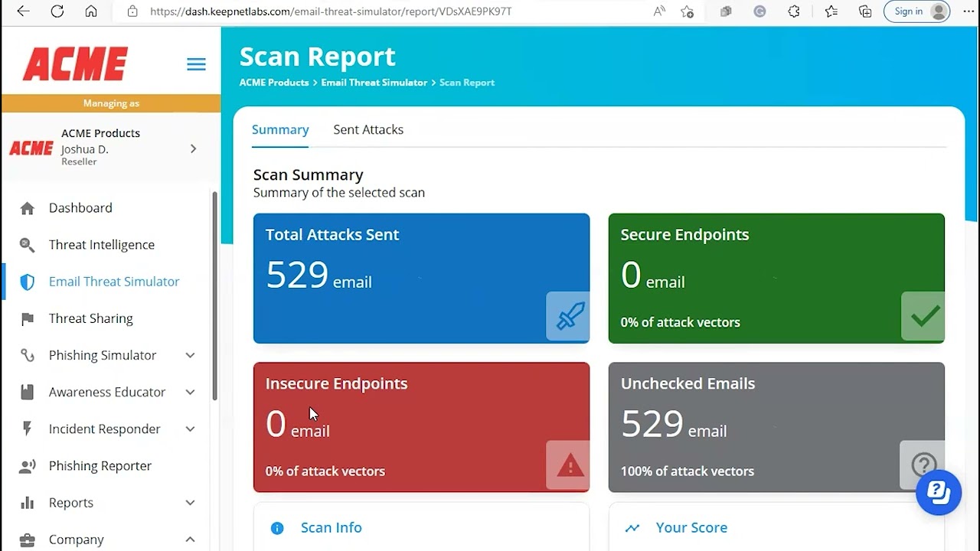Click the Scan Summary heading text

pyautogui.click(x=309, y=174)
